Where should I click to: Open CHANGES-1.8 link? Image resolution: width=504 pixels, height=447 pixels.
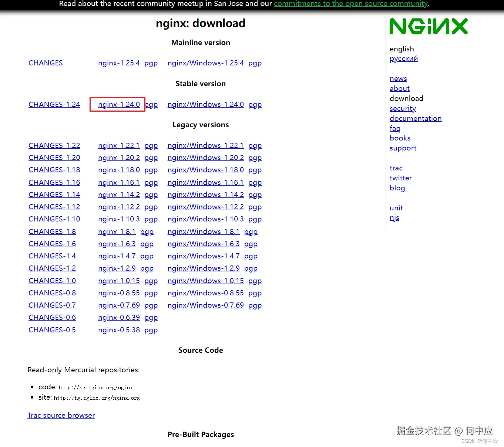(x=52, y=232)
